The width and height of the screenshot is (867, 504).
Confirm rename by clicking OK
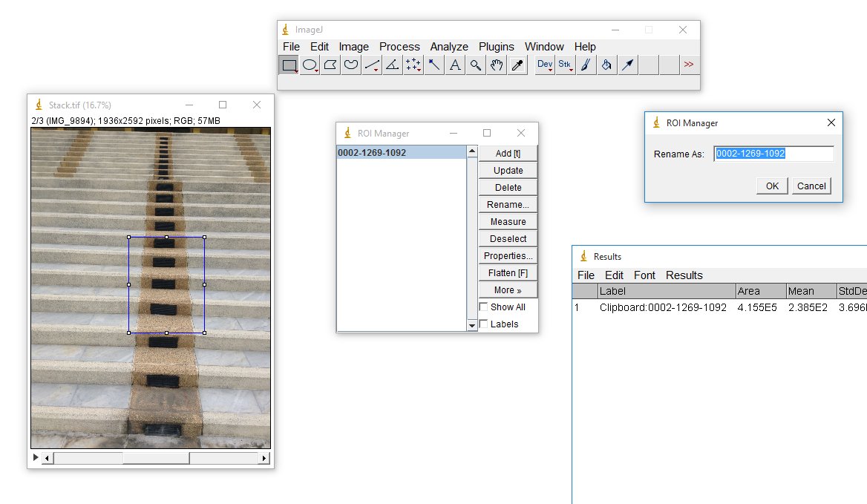coord(771,186)
